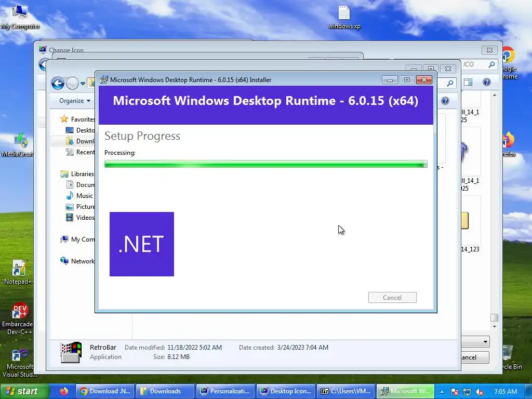532x399 pixels.
Task: Select Favorites in navigation pane
Action: tap(78, 119)
